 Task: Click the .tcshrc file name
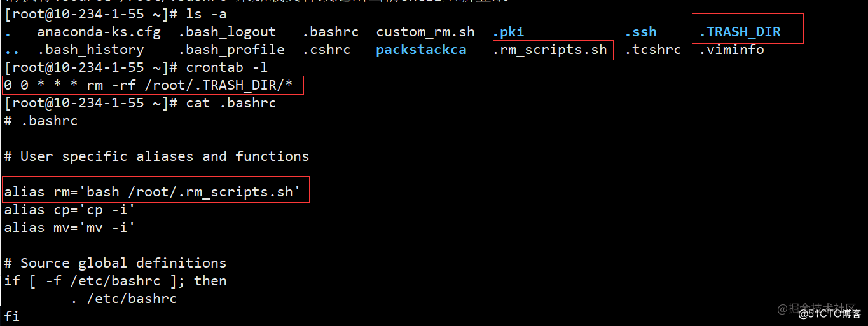pyautogui.click(x=652, y=50)
